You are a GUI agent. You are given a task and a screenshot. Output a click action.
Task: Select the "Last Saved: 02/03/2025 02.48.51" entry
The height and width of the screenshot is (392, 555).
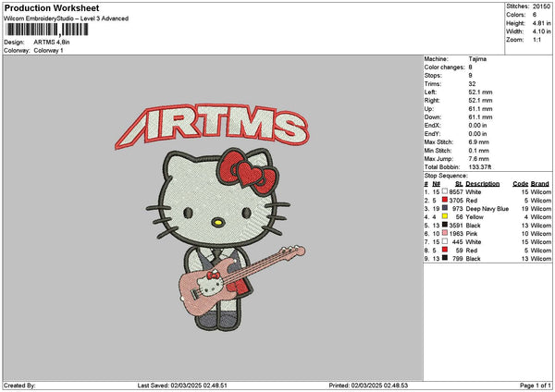click(182, 386)
